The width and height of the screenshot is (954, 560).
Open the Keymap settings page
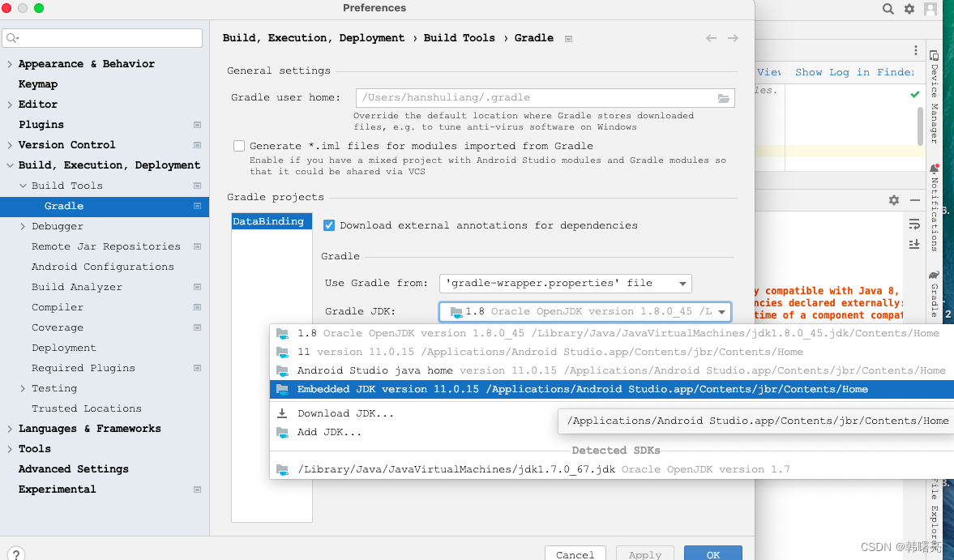[38, 84]
